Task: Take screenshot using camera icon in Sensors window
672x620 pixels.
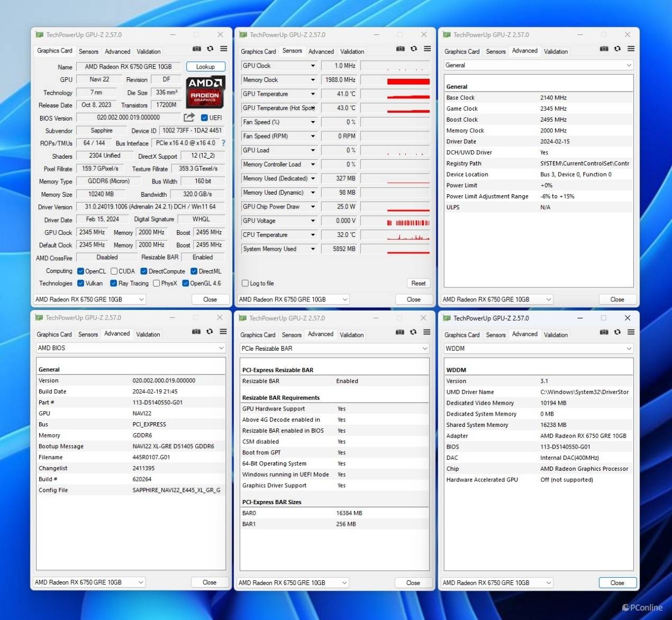Action: [400, 49]
